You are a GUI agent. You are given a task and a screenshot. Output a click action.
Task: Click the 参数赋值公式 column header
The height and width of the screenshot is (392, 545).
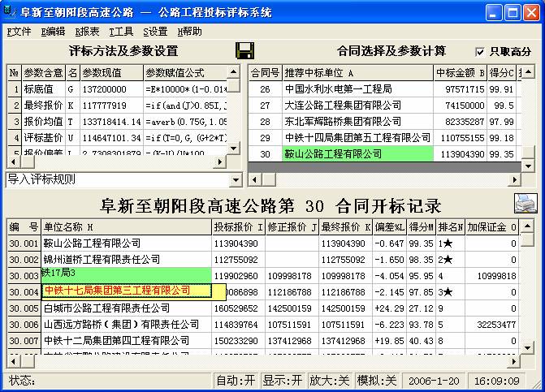tap(185, 73)
